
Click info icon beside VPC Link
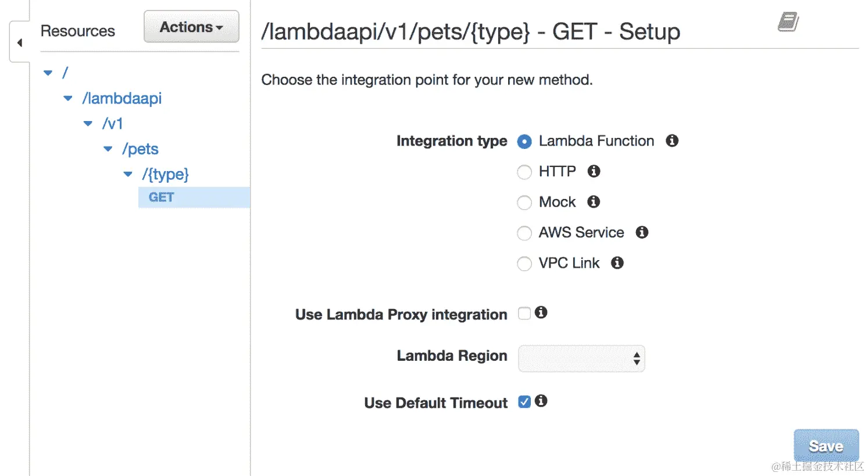point(617,263)
